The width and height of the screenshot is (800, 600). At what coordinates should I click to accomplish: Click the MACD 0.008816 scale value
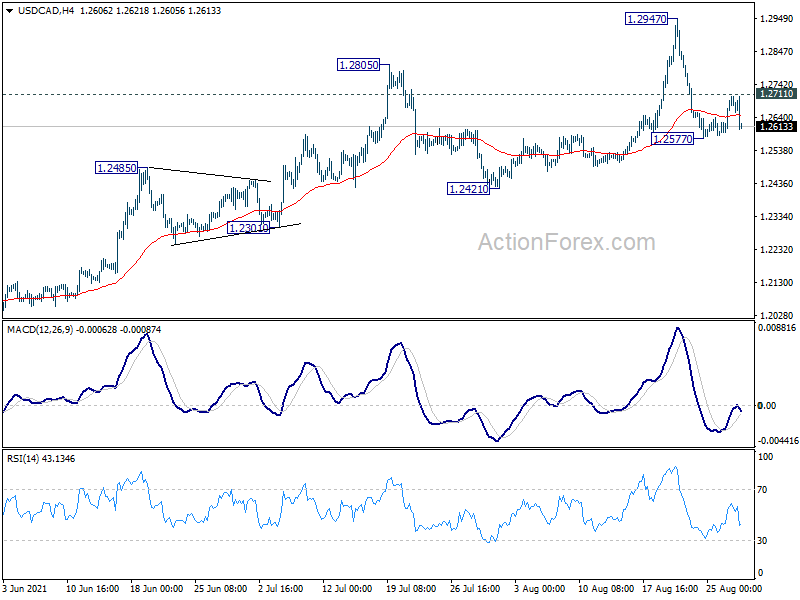(777, 328)
